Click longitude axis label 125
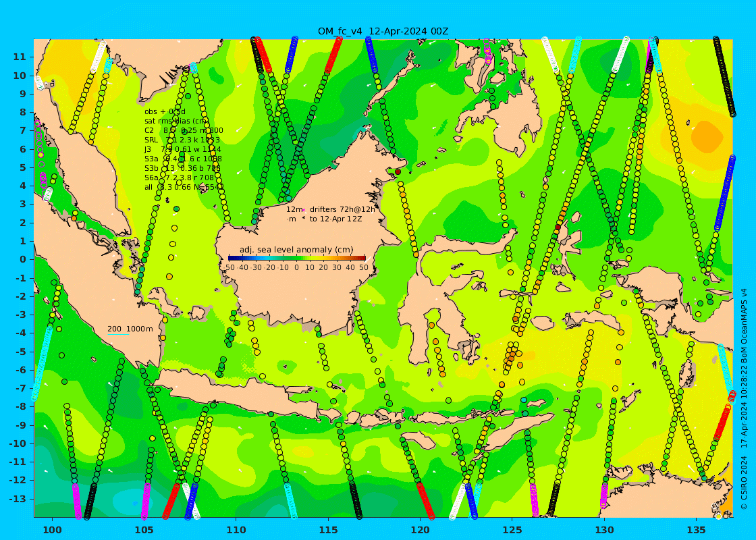This screenshot has height=540, width=756. 512,529
